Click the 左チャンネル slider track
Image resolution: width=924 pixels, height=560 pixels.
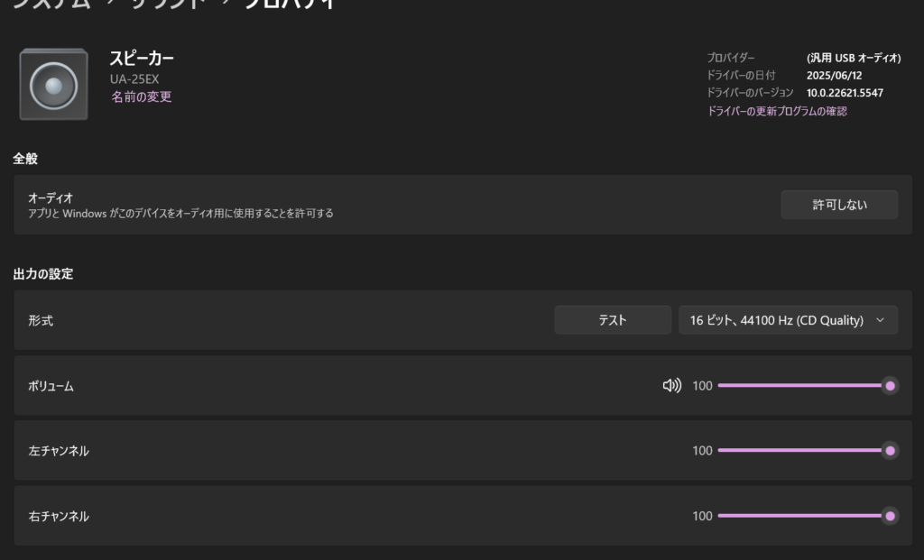pyautogui.click(x=805, y=451)
